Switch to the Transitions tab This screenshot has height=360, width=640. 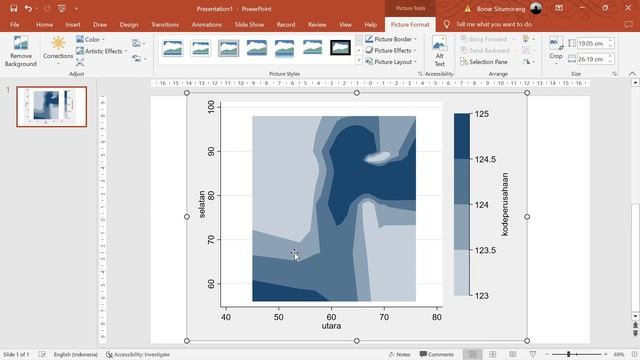(x=165, y=24)
